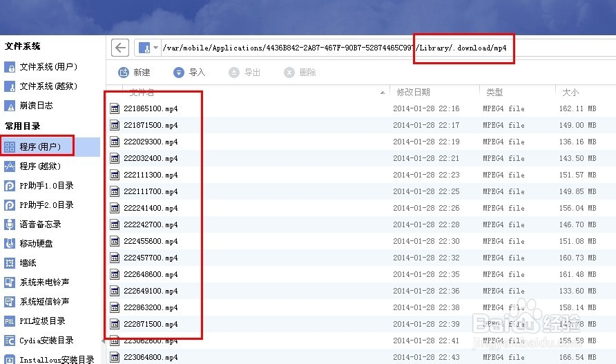The height and width of the screenshot is (364, 616).
Task: Export selection using 导出 button
Action: (x=244, y=73)
